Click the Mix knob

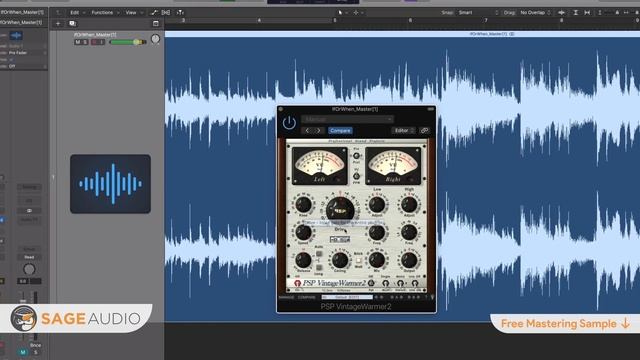(x=377, y=260)
